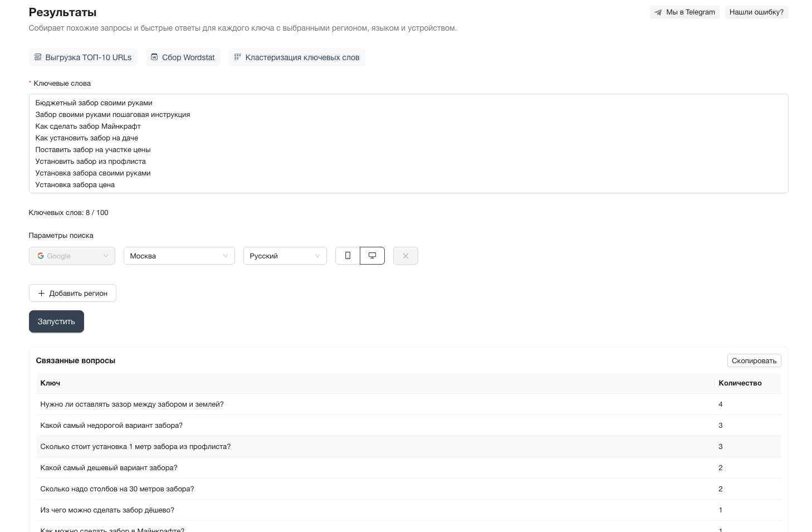Click the plus icon in Добавить регион
The height and width of the screenshot is (532, 812).
coord(41,293)
